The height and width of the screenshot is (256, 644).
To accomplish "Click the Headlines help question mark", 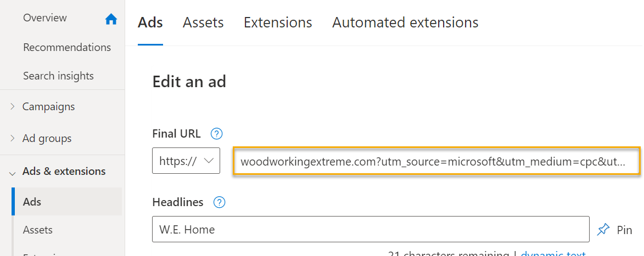I will (219, 202).
